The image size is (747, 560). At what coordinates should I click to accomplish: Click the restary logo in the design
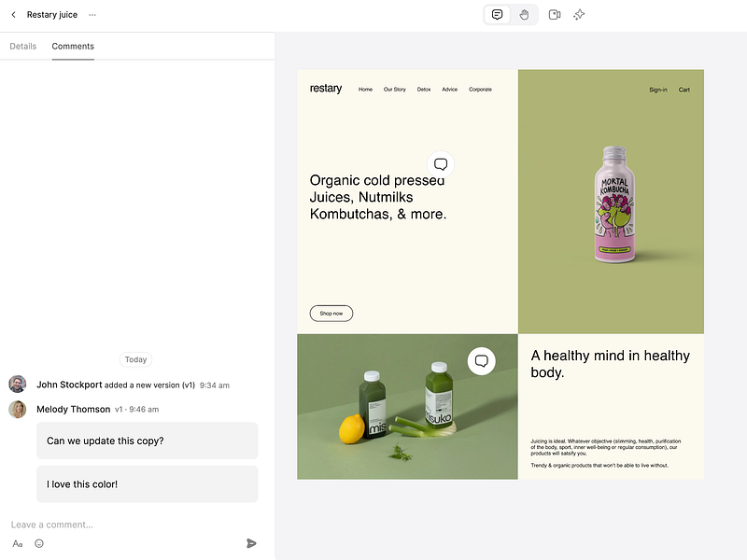(x=326, y=89)
